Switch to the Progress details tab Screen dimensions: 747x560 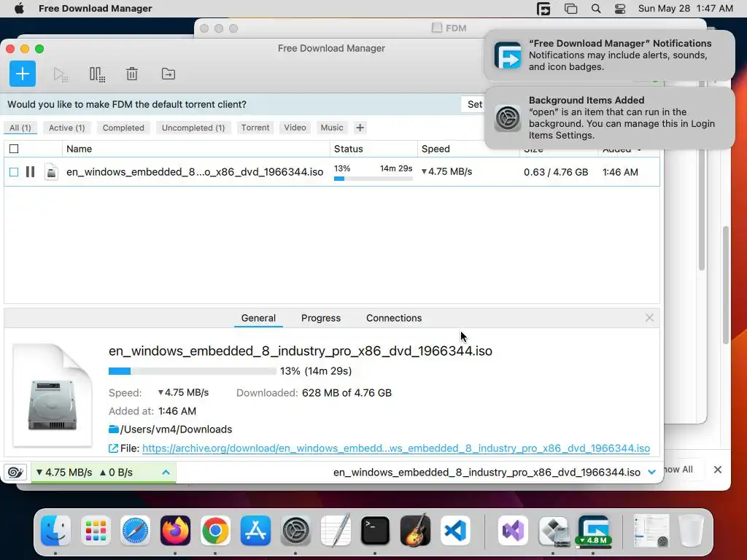321,318
